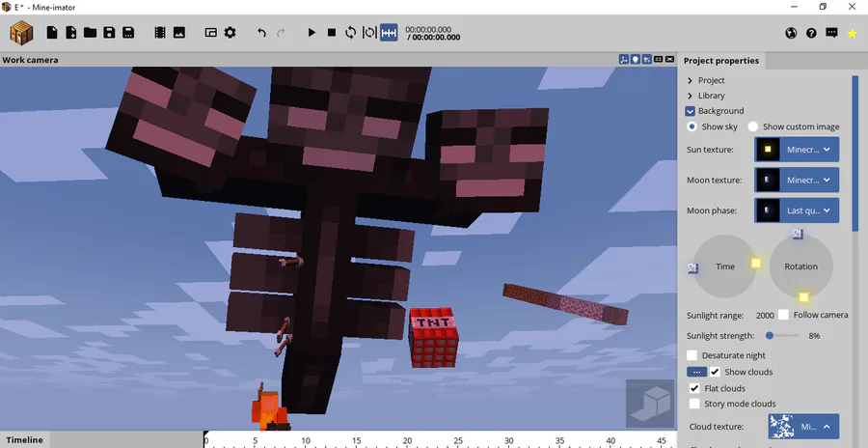868x448 pixels.
Task: Import an asset with the file-plus icon
Action: point(70,33)
